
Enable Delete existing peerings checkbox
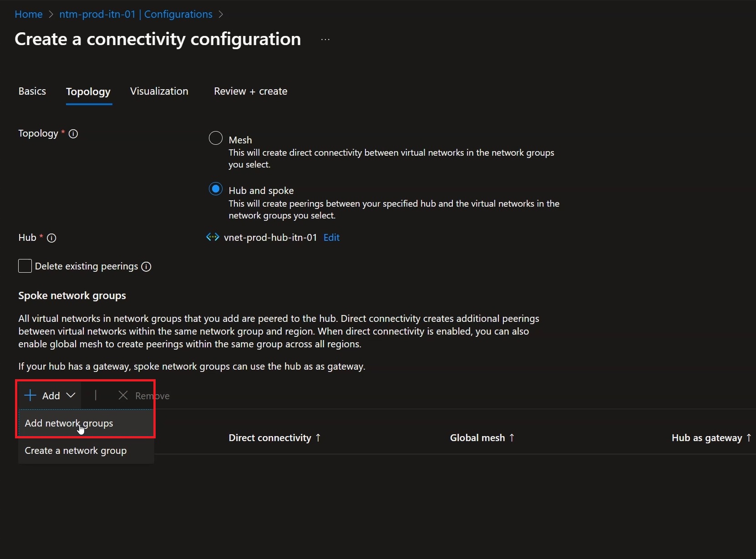(25, 266)
